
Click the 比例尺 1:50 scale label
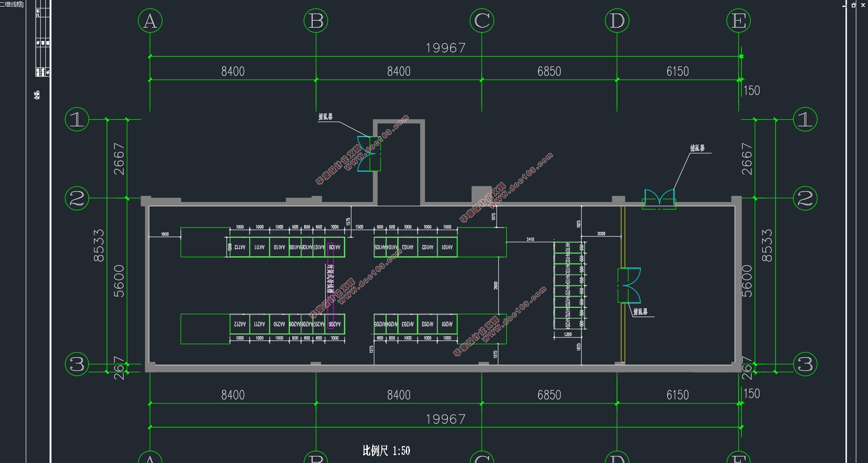tap(387, 451)
